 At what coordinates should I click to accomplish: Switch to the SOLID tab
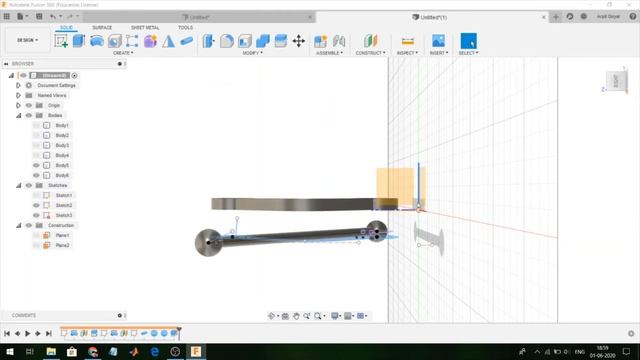tap(66, 27)
